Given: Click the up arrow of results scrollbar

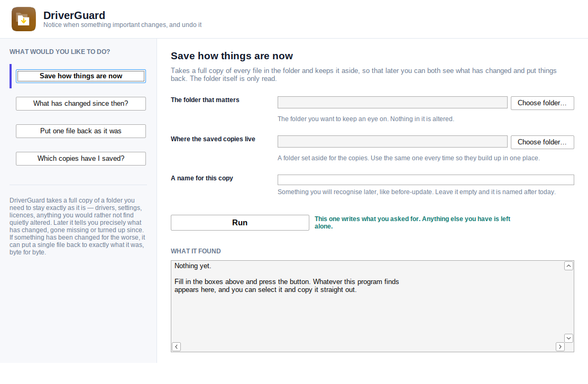Looking at the screenshot, I should click(568, 266).
